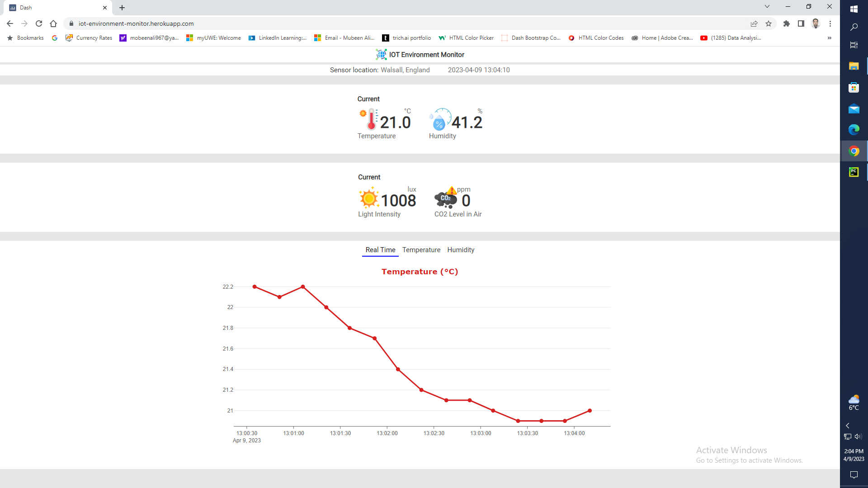Toggle the Chrome side panel button
868x488 pixels.
pos(801,23)
